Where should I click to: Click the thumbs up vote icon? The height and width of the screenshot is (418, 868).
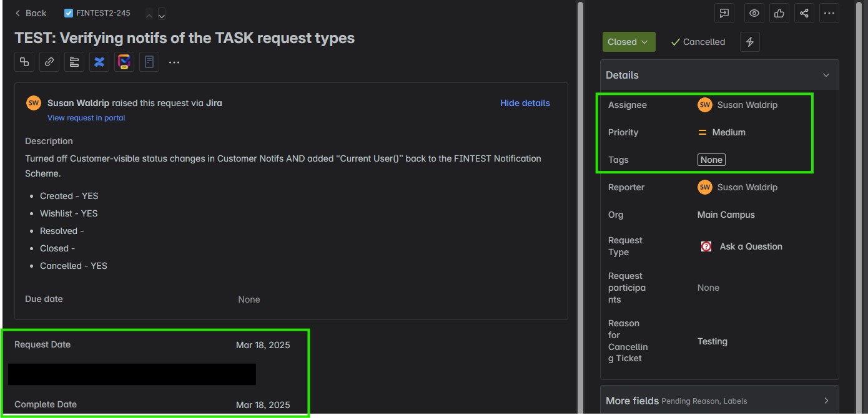(x=779, y=13)
